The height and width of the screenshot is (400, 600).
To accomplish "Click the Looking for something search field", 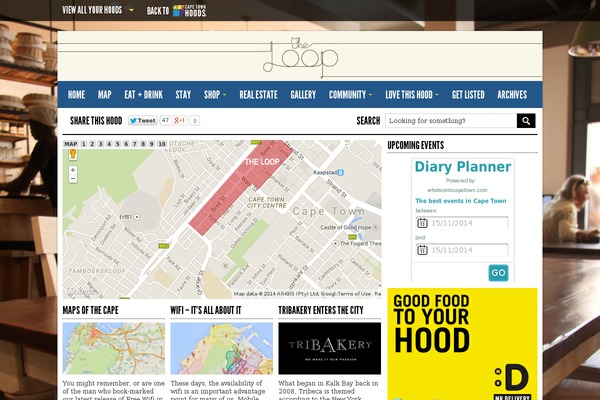I will pyautogui.click(x=451, y=121).
